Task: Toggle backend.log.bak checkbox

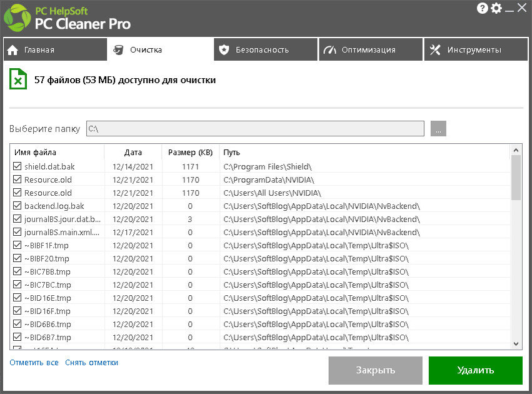Action: 17,206
